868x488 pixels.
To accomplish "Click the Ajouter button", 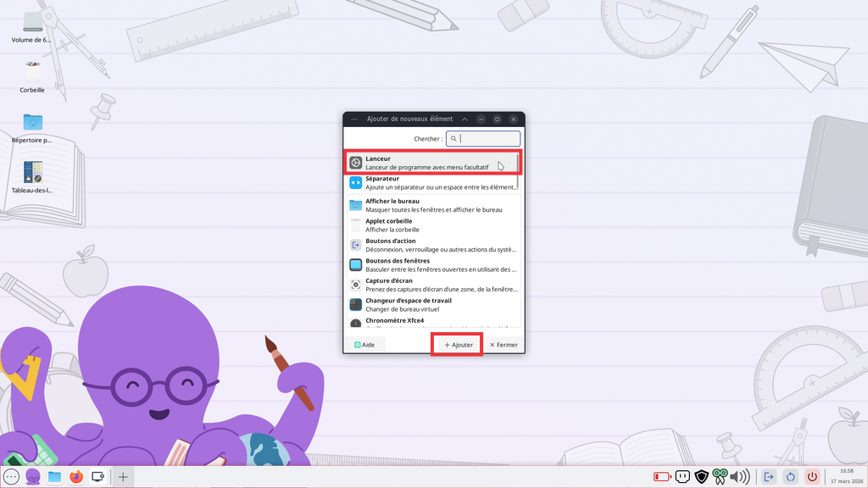I will (458, 345).
